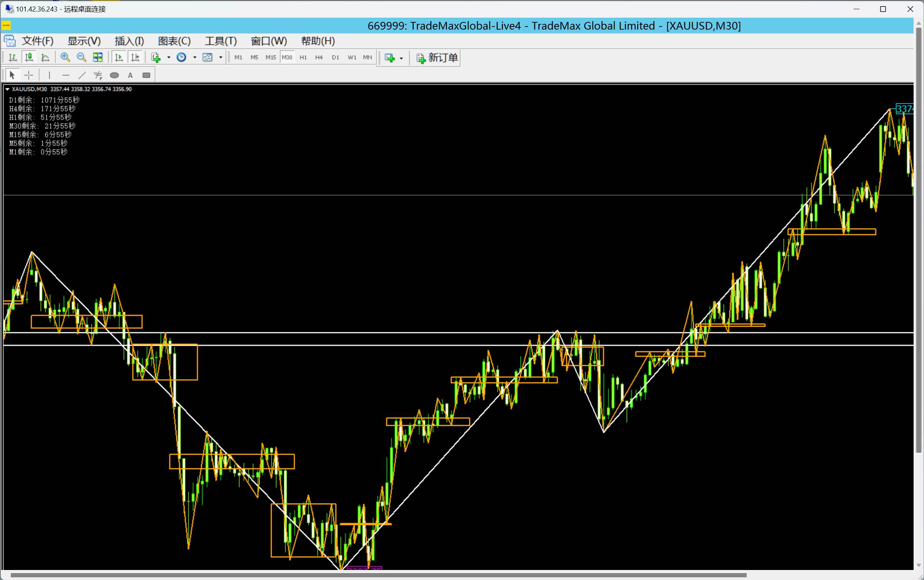Toggle auto scroll to latest bar
This screenshot has width=924, height=580.
[x=119, y=58]
